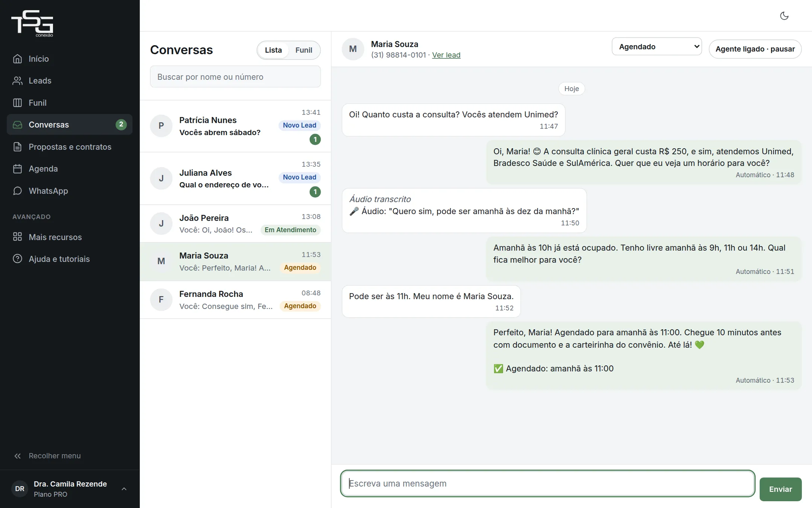
Task: Collapse the sidebar with Recolher menu
Action: click(47, 456)
